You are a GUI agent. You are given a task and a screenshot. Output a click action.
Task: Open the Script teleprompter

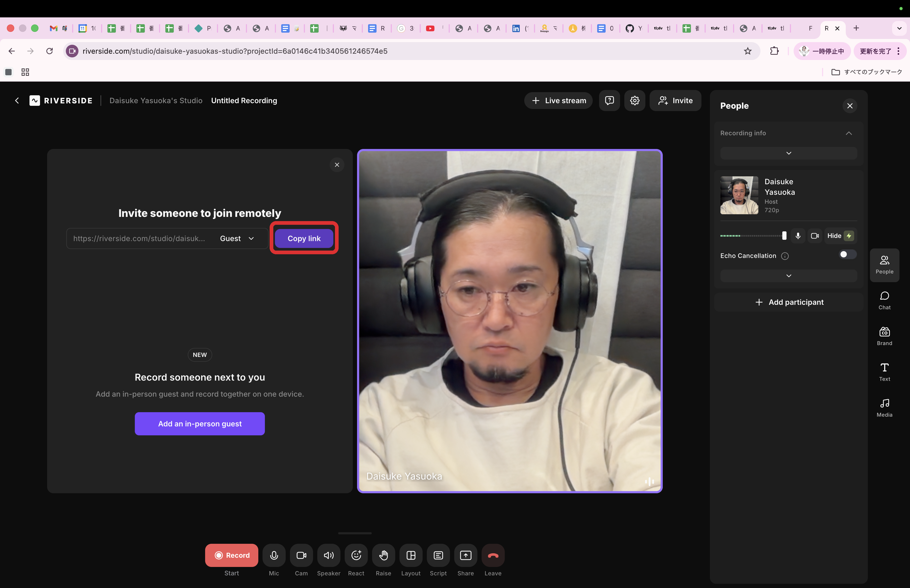(438, 555)
